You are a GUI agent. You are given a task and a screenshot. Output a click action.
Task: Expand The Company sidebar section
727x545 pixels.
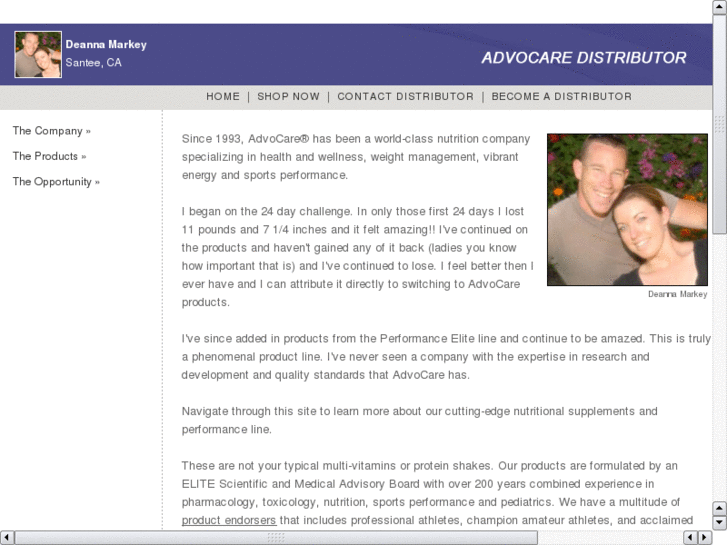51,131
